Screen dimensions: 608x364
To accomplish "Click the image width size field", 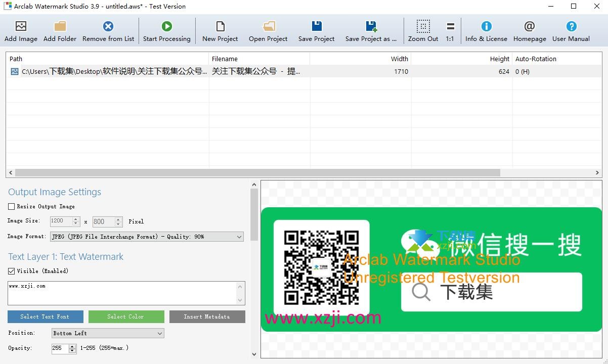I will [x=61, y=221].
